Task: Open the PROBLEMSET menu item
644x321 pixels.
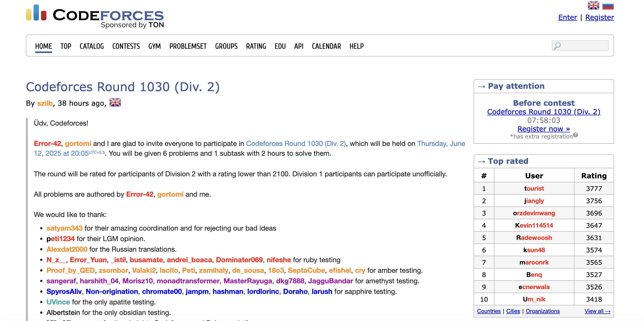Action: [188, 46]
